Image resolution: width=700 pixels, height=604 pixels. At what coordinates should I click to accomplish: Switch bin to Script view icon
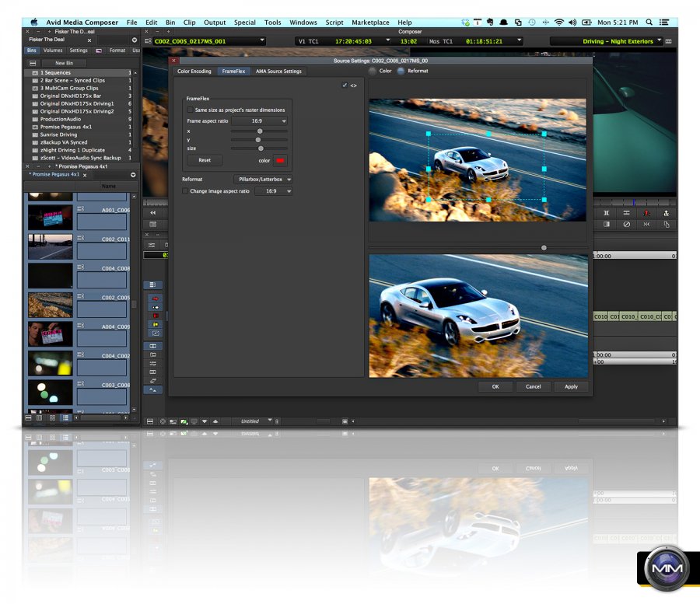(x=65, y=417)
